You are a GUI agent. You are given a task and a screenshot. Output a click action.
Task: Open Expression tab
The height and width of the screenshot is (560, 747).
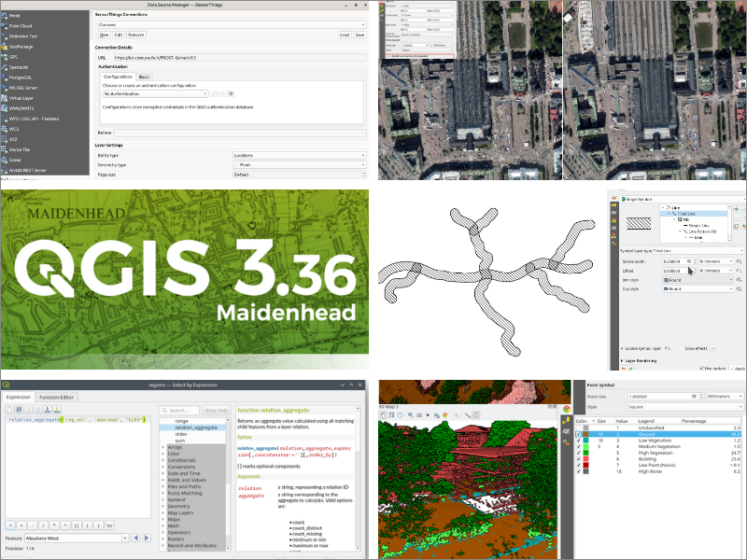click(x=19, y=398)
